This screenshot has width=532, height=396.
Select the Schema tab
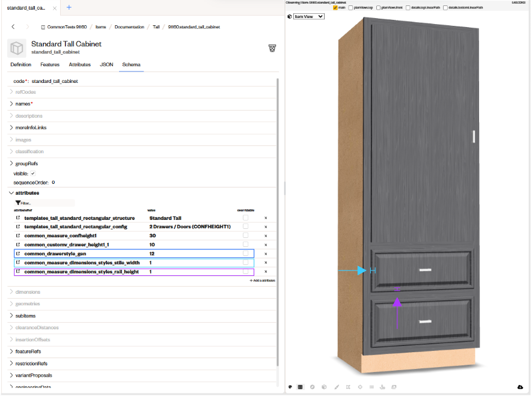(131, 64)
